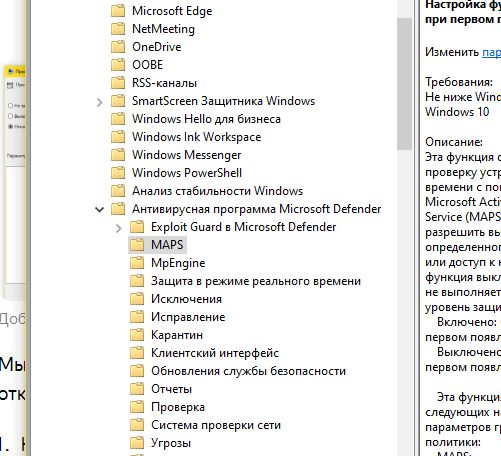Expand the Exploit Guard в Microsoft Defender node
The image size is (501, 456).
pyautogui.click(x=118, y=228)
